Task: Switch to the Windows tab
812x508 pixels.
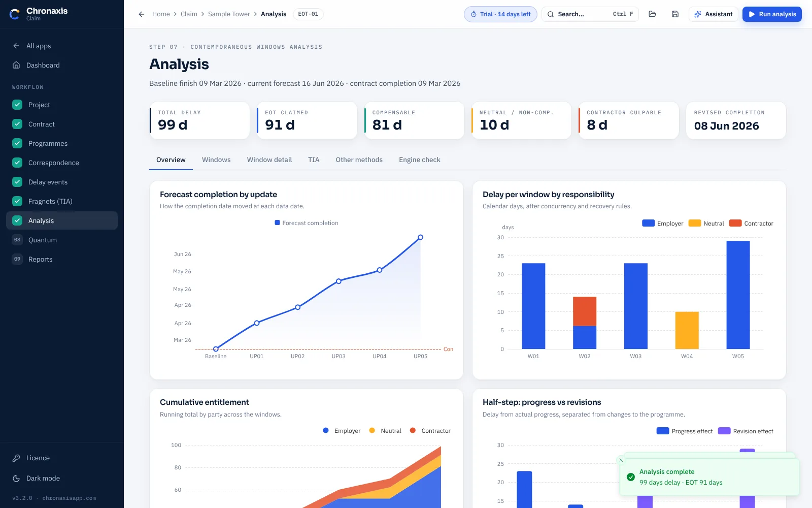Action: (x=216, y=160)
